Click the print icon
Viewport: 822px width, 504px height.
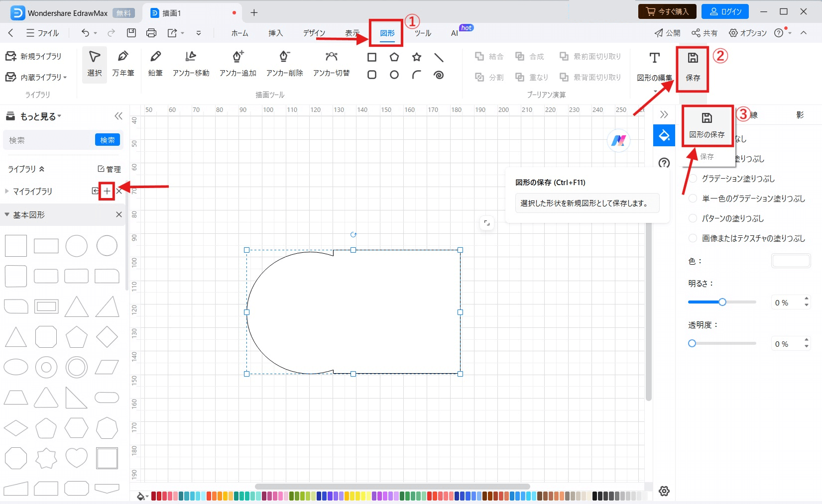click(x=151, y=33)
